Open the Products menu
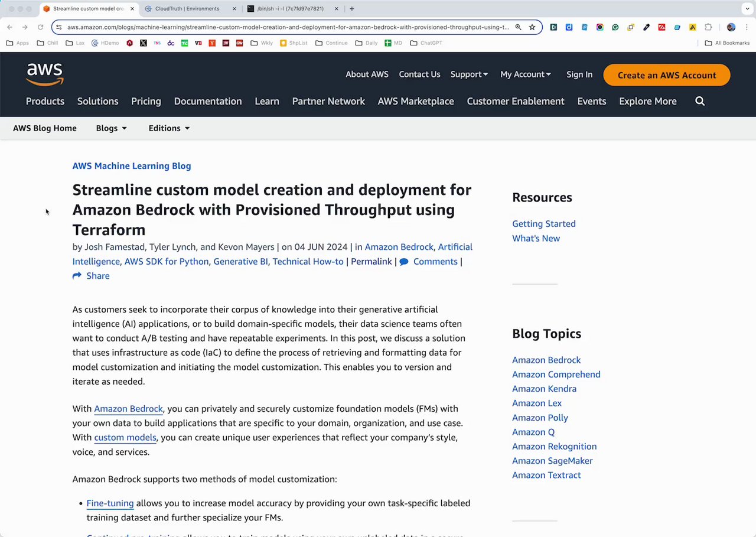This screenshot has width=756, height=537. point(45,101)
